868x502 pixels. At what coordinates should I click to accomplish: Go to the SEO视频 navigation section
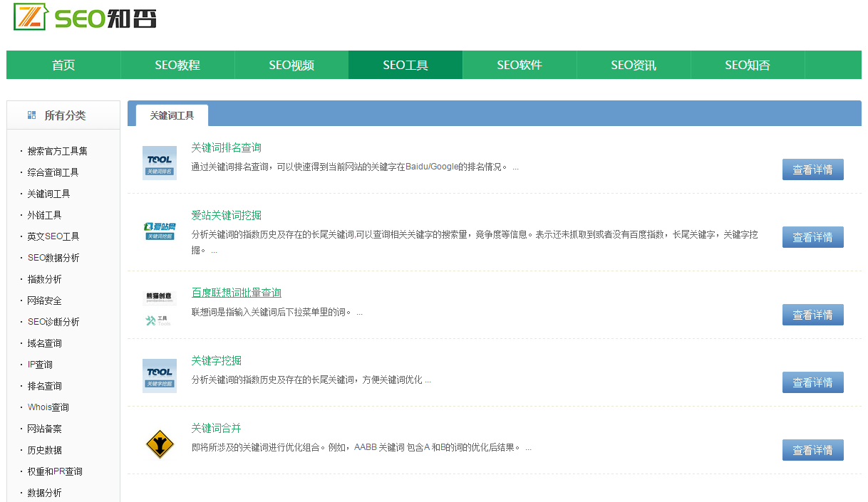[x=291, y=66]
